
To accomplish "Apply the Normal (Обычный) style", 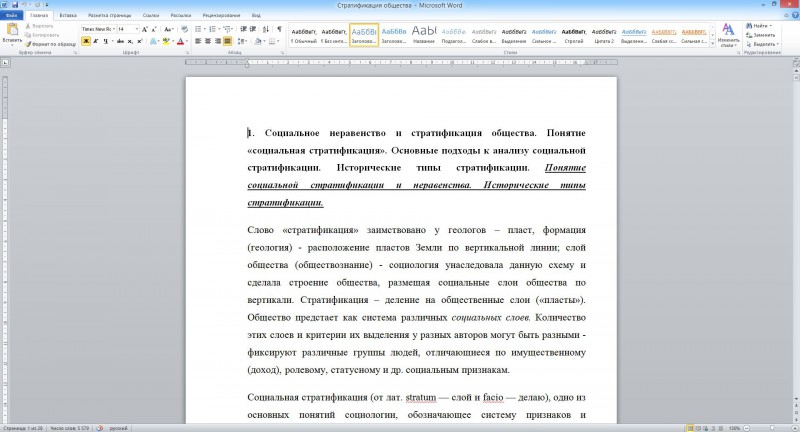I will (304, 35).
